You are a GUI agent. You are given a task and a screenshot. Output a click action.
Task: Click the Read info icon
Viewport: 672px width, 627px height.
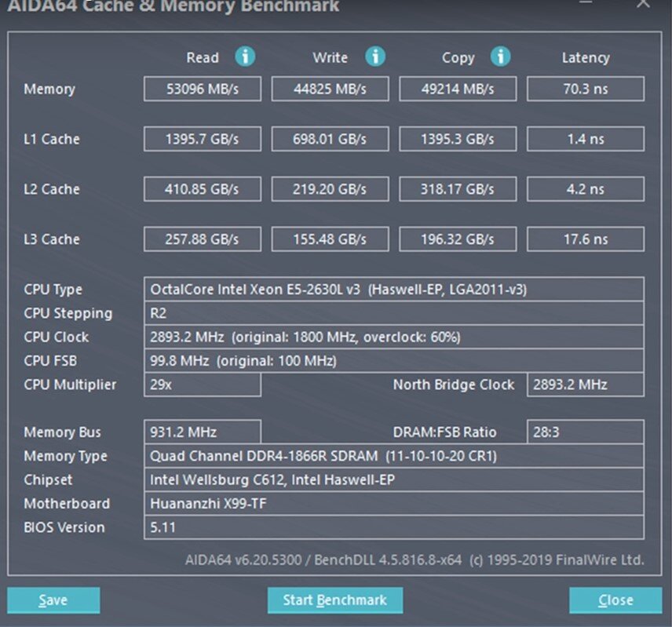[245, 57]
